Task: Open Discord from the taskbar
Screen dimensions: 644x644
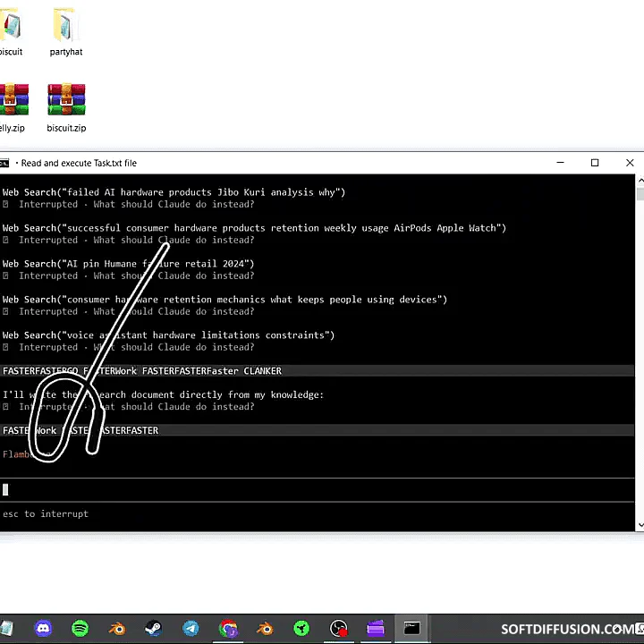Action: 43,629
